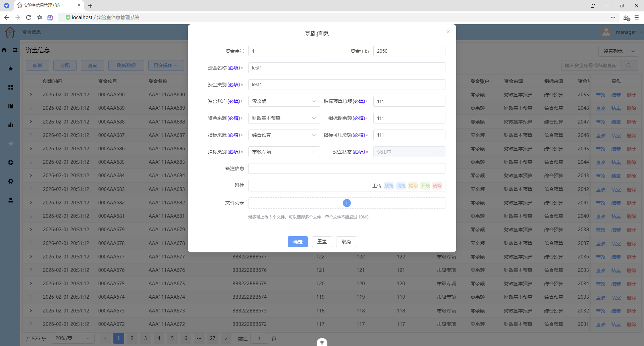Click the blue plus icon in 文件列表
644x346 pixels.
(x=347, y=203)
